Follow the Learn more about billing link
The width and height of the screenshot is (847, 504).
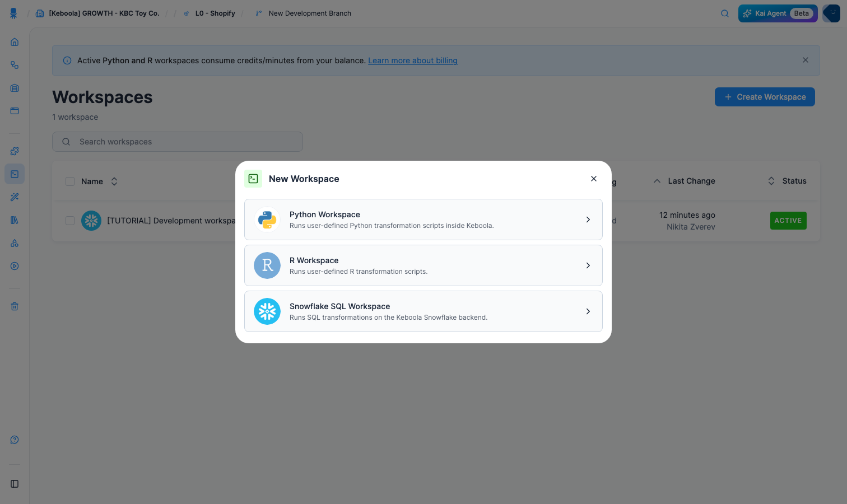click(x=413, y=60)
